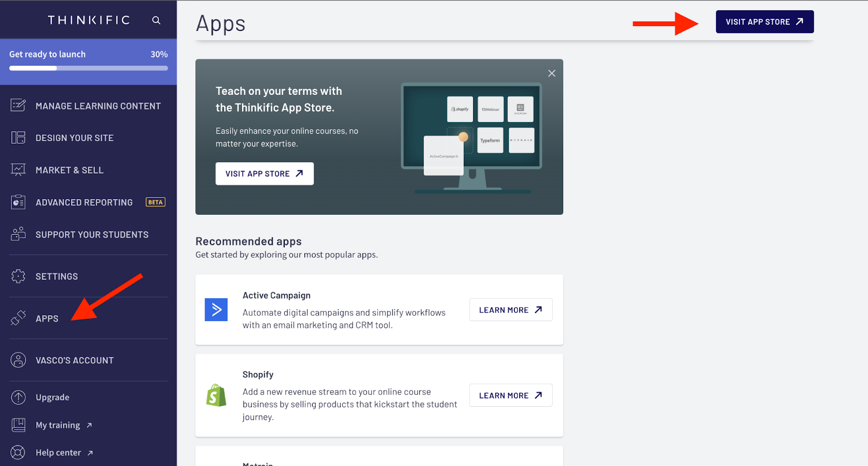Click the App Store monitor illustration
This screenshot has height=466, width=868.
(x=471, y=138)
